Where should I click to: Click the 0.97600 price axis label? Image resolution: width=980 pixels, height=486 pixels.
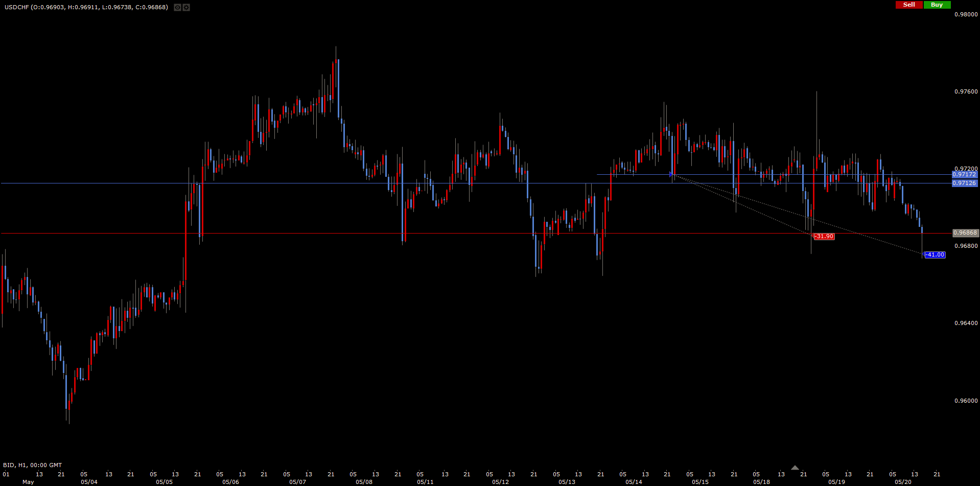click(x=966, y=92)
